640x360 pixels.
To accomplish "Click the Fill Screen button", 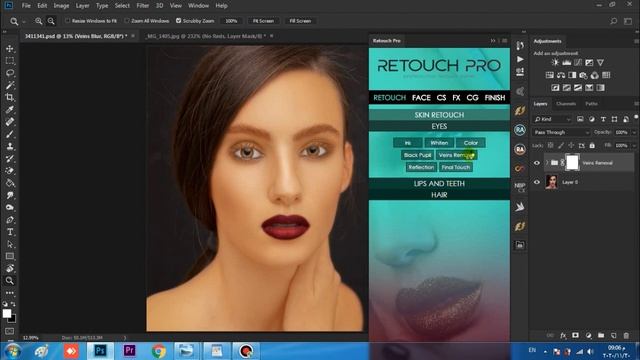I will 300,21.
